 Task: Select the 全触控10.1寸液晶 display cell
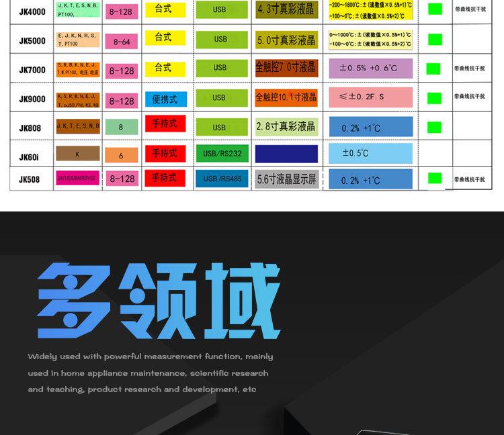tap(286, 98)
